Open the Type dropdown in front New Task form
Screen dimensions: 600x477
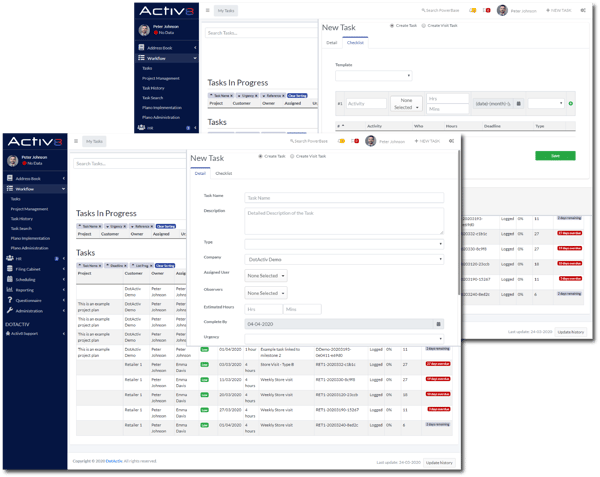click(x=344, y=244)
